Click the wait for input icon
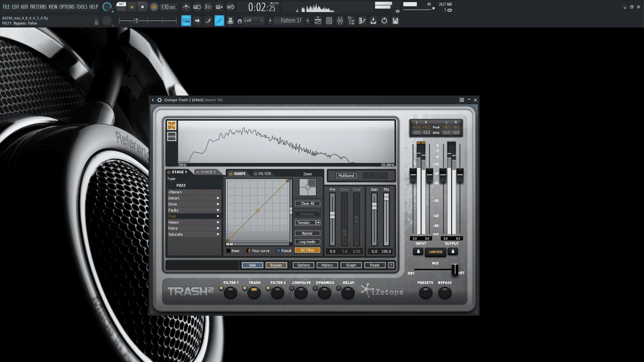The height and width of the screenshot is (362, 644). point(197,7)
